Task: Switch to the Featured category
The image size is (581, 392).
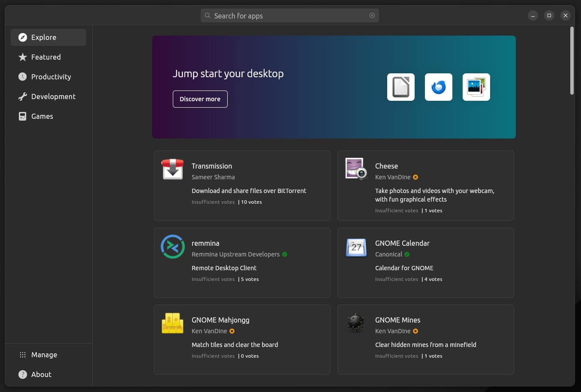Action: (46, 57)
